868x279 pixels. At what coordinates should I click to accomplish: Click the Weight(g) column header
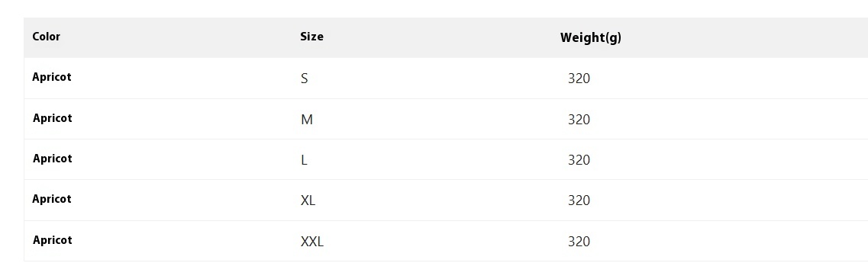[591, 37]
